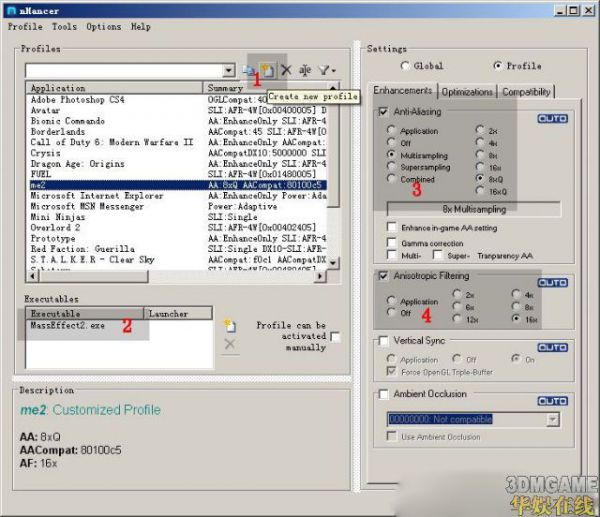Open the Tools menu
The width and height of the screenshot is (600, 517).
click(x=64, y=27)
